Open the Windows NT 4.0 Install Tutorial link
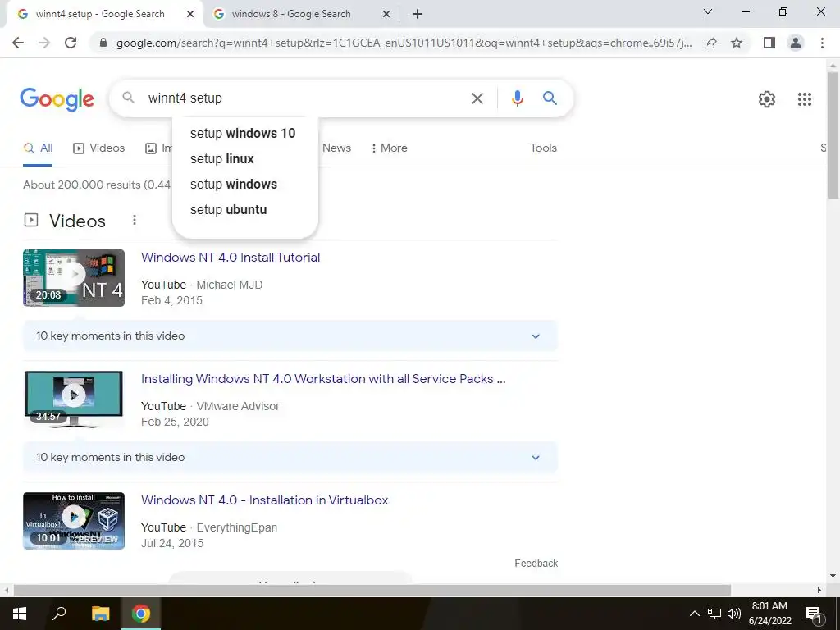 point(231,258)
